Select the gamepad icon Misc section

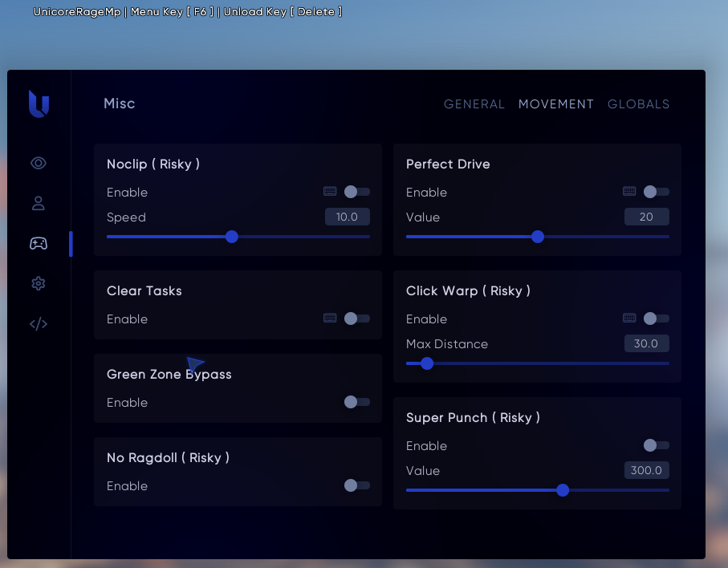click(39, 243)
